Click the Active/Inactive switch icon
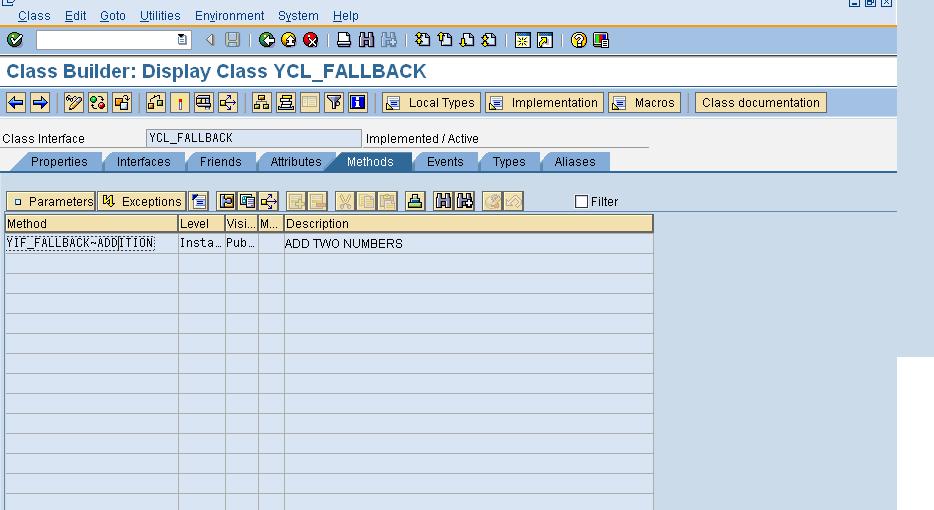 (x=98, y=102)
